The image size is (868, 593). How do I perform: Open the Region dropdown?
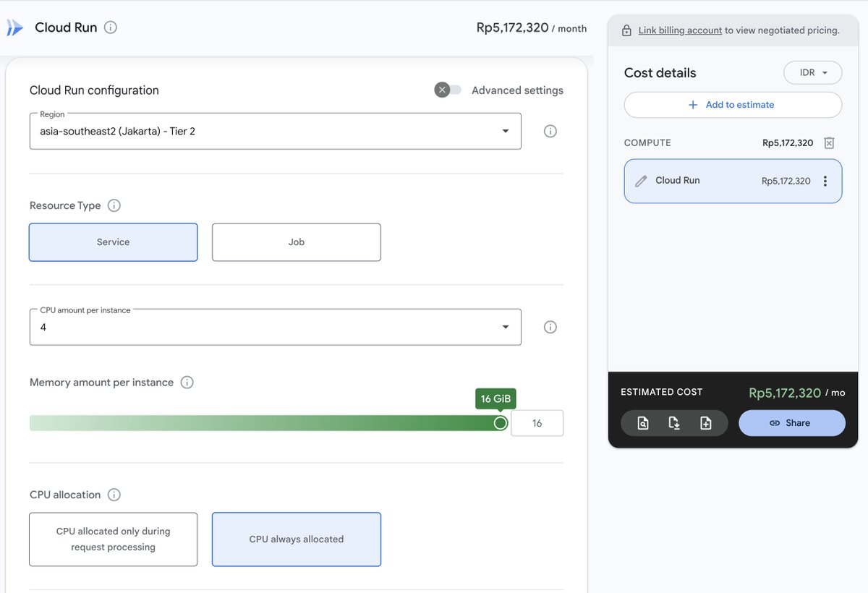pos(275,131)
